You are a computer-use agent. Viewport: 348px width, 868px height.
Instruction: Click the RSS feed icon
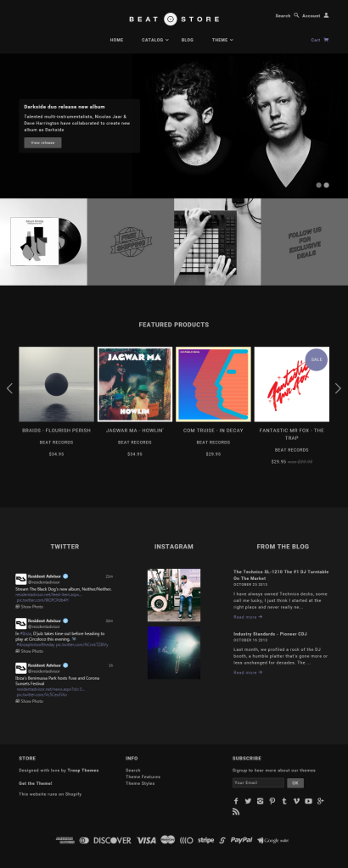tap(236, 811)
